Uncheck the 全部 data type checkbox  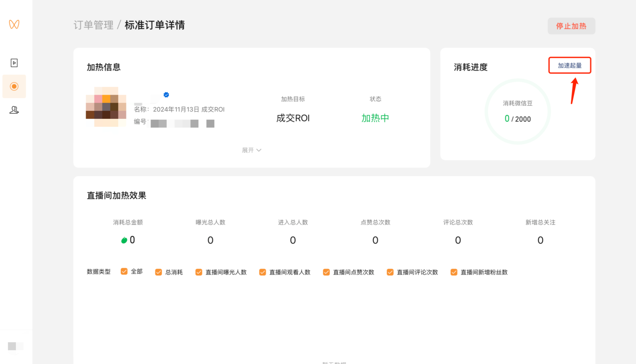(x=124, y=271)
